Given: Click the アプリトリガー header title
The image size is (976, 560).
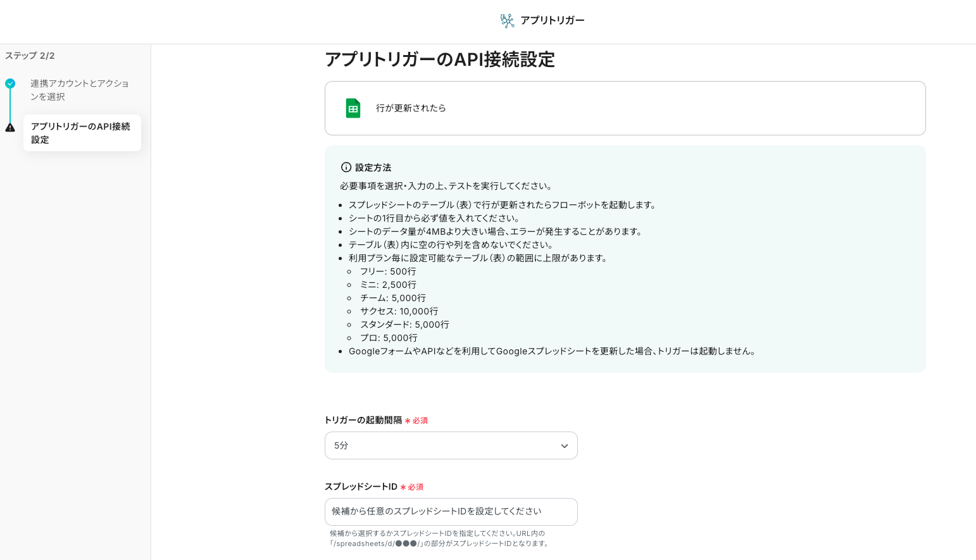Looking at the screenshot, I should pos(552,21).
